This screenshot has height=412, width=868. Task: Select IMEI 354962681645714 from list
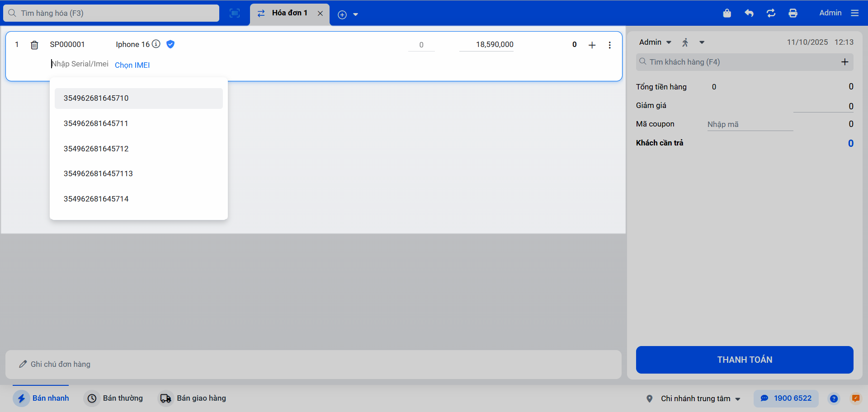139,199
